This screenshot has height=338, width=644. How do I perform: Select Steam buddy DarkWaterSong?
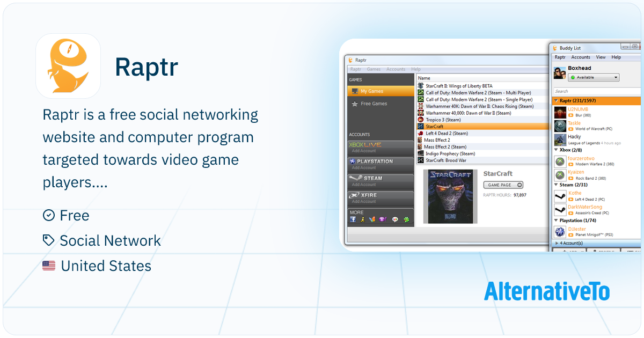pos(596,210)
